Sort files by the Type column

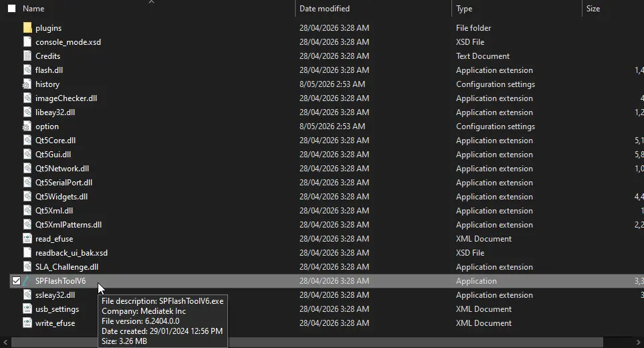(464, 9)
